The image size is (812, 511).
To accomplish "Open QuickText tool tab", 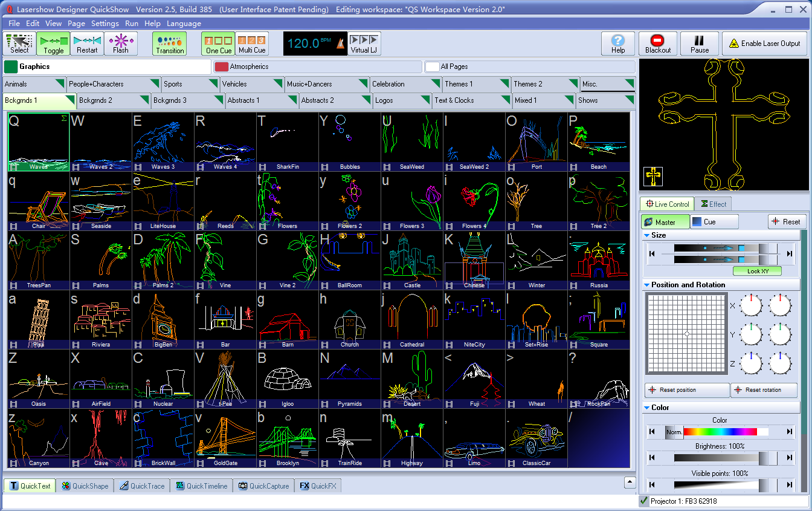I will pyautogui.click(x=30, y=486).
